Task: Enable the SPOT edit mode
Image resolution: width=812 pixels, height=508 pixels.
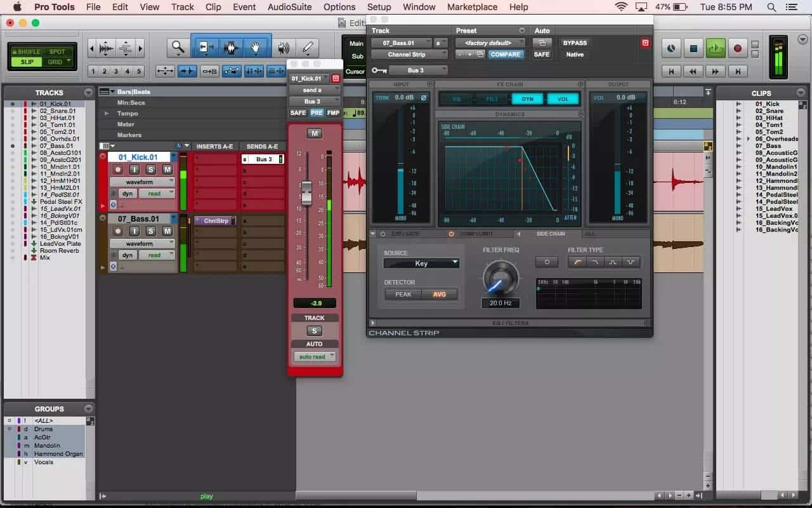Action: 57,52
